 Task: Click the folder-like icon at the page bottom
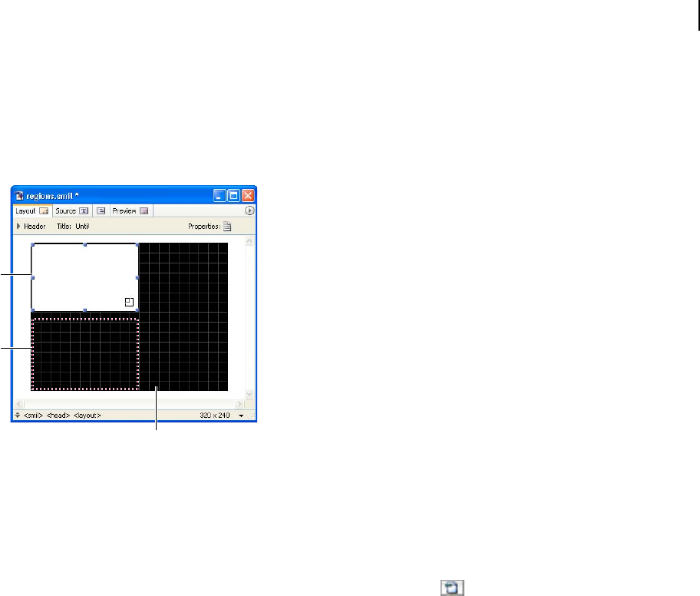click(x=452, y=588)
